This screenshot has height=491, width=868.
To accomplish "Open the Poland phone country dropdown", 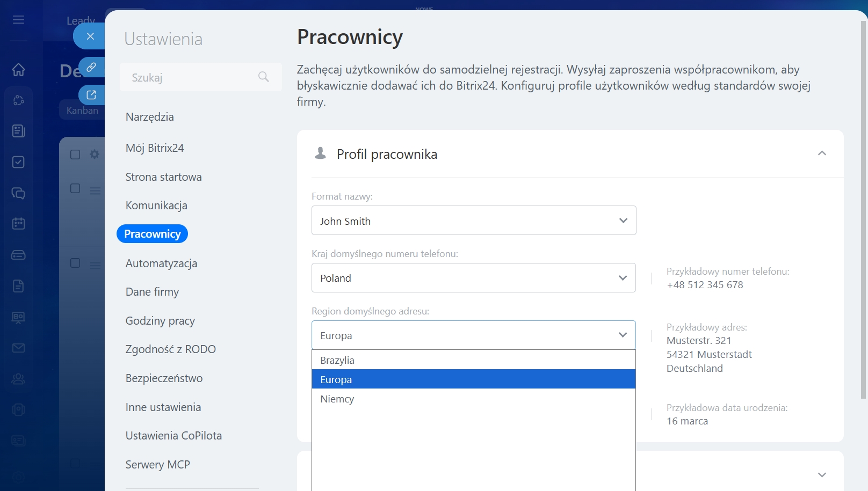I will [473, 278].
